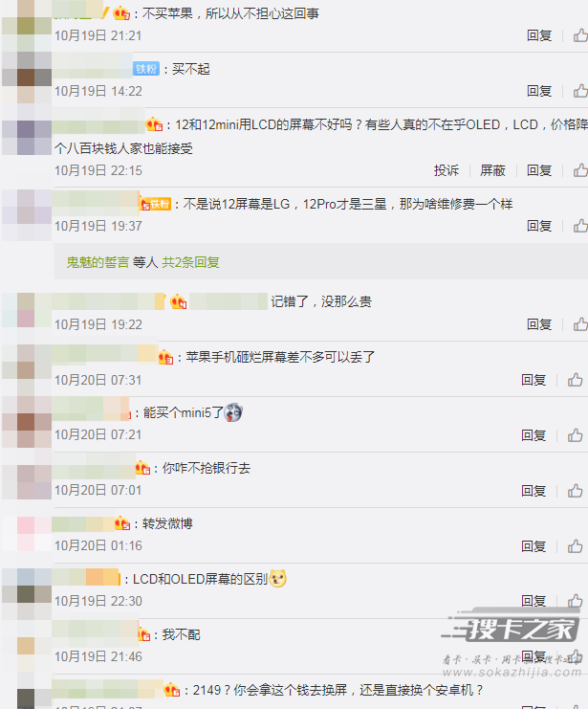Like the '记错了，没那么贵' comment
Screen dimensions: 588x709
point(580,324)
